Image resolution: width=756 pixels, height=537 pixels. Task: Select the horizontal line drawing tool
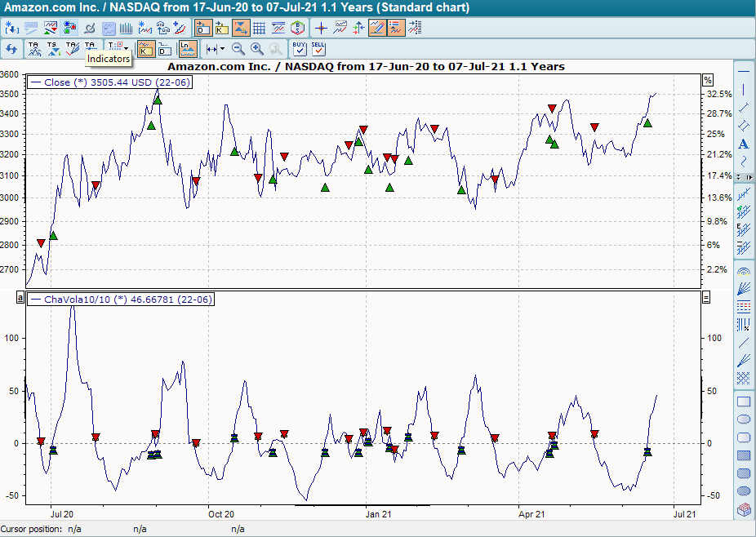[744, 72]
